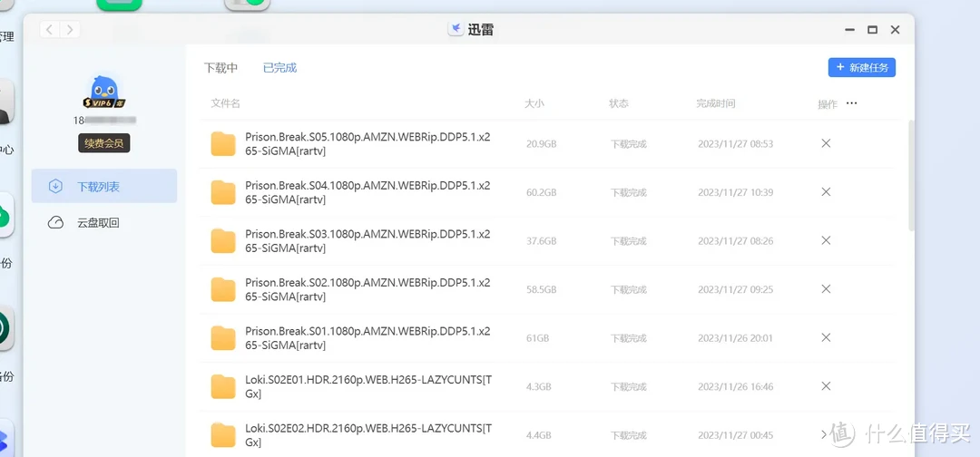
Task: Maximize the 迅雷 window
Action: tap(873, 30)
